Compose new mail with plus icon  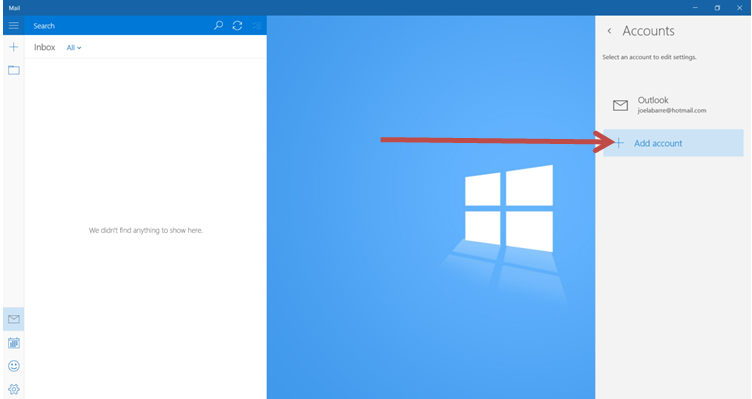[x=13, y=47]
